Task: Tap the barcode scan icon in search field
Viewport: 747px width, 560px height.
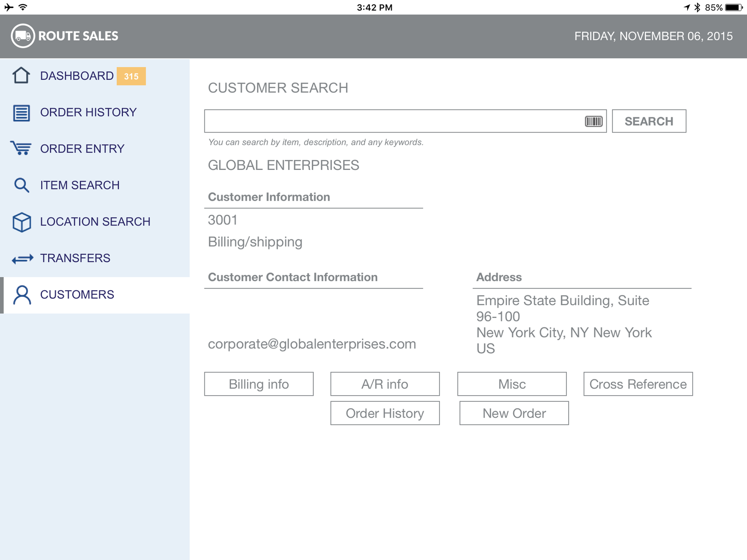Action: (594, 121)
